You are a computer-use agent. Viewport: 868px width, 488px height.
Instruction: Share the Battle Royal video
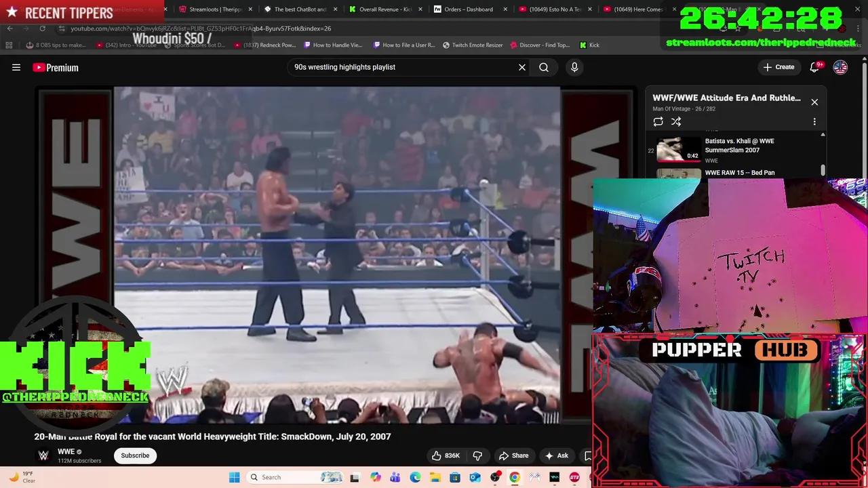coord(513,455)
